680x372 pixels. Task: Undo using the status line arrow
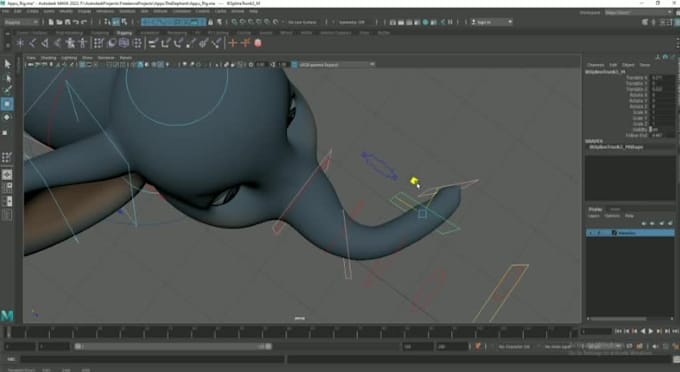(76, 22)
